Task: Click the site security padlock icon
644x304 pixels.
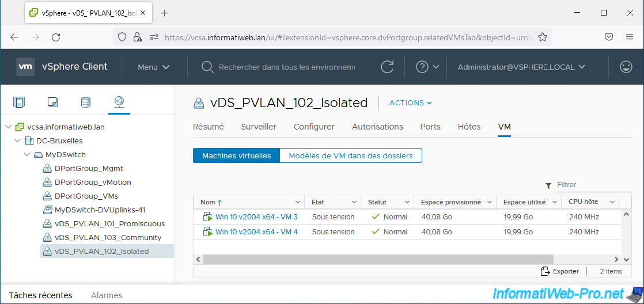Action: click(x=138, y=37)
